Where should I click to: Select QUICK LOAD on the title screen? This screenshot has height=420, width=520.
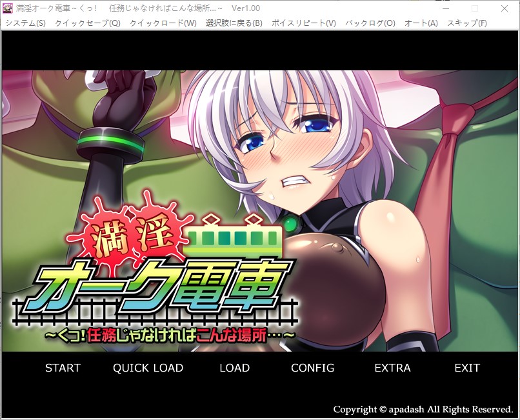click(148, 368)
